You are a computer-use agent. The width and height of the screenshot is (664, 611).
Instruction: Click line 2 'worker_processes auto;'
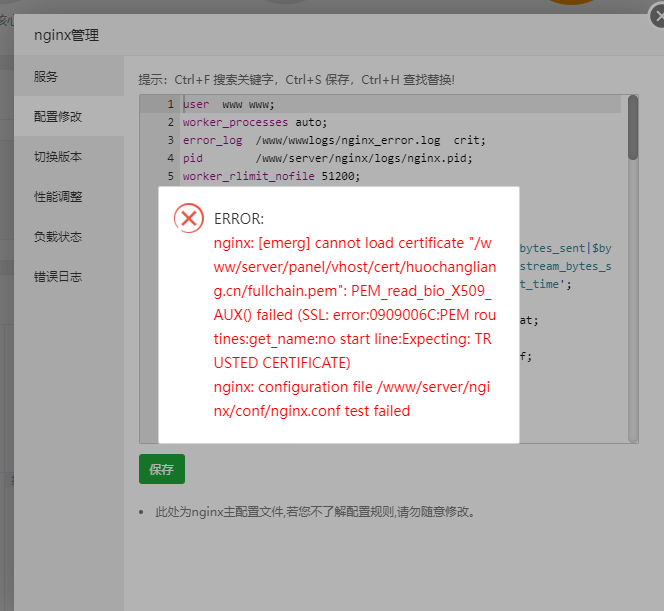tap(255, 122)
